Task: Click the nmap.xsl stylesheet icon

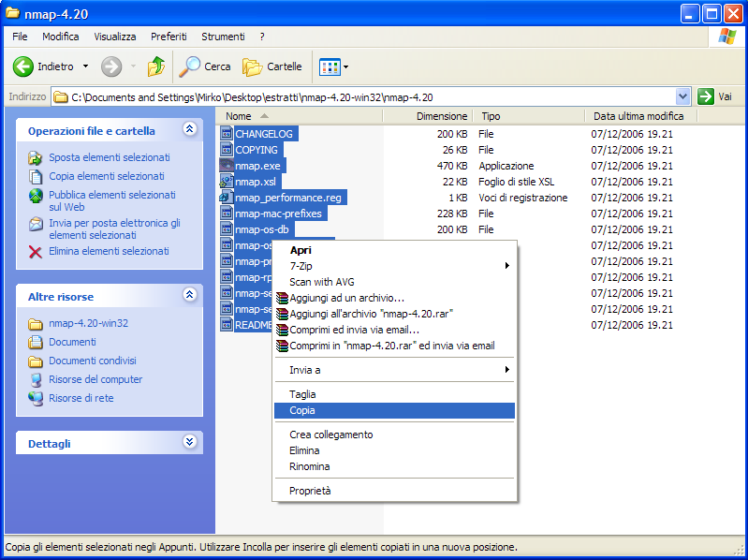Action: pyautogui.click(x=227, y=182)
